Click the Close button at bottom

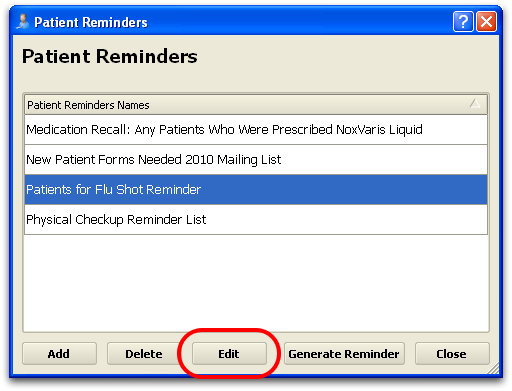pyautogui.click(x=452, y=354)
